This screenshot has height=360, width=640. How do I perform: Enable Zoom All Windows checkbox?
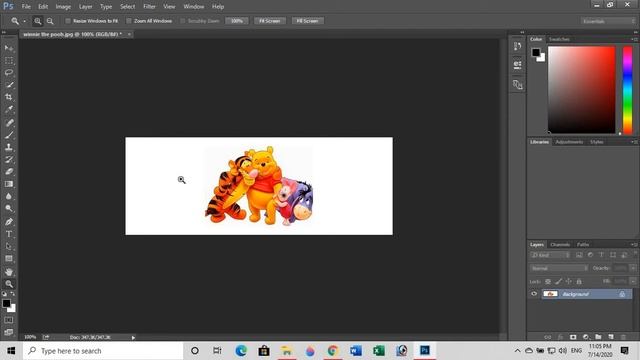(x=129, y=21)
